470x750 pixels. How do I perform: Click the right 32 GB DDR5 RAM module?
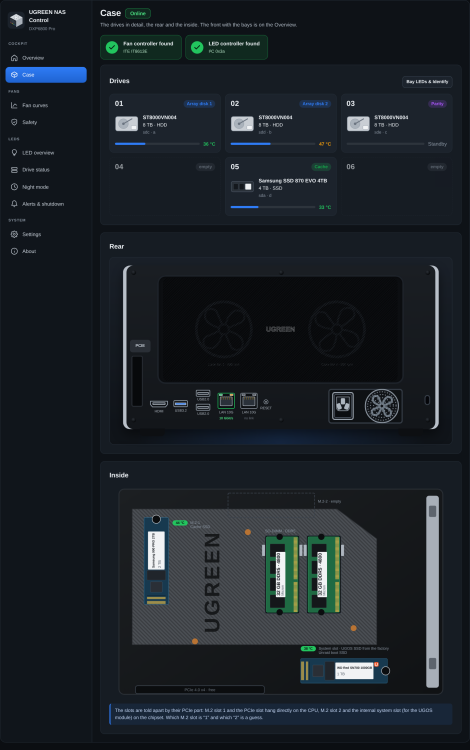324,574
